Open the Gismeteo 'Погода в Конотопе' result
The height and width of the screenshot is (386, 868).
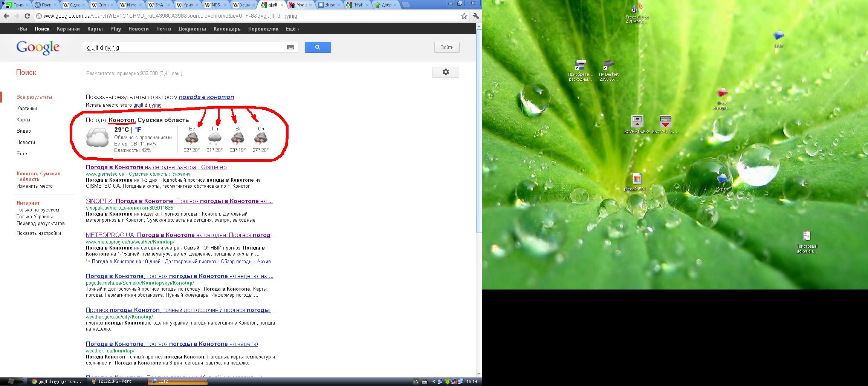[x=156, y=167]
